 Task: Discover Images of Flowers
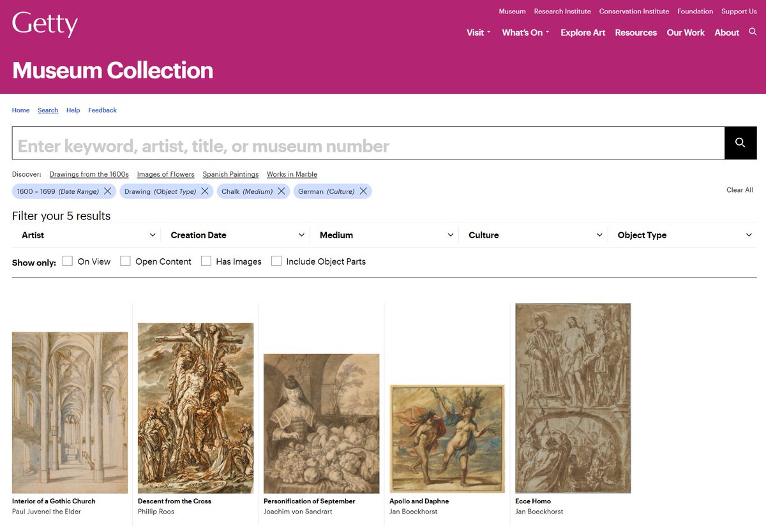click(x=166, y=174)
